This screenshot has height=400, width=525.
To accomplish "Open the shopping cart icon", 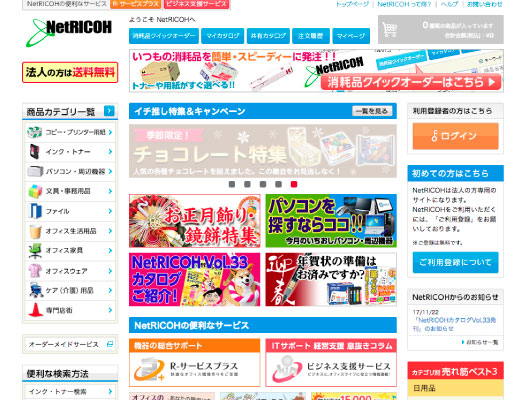I will pyautogui.click(x=390, y=29).
